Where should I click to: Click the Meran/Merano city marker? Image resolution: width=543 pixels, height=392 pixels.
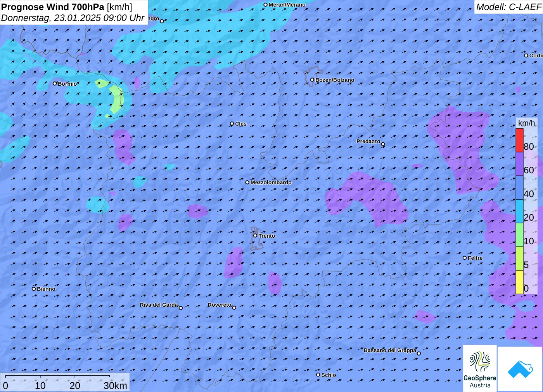point(266,5)
